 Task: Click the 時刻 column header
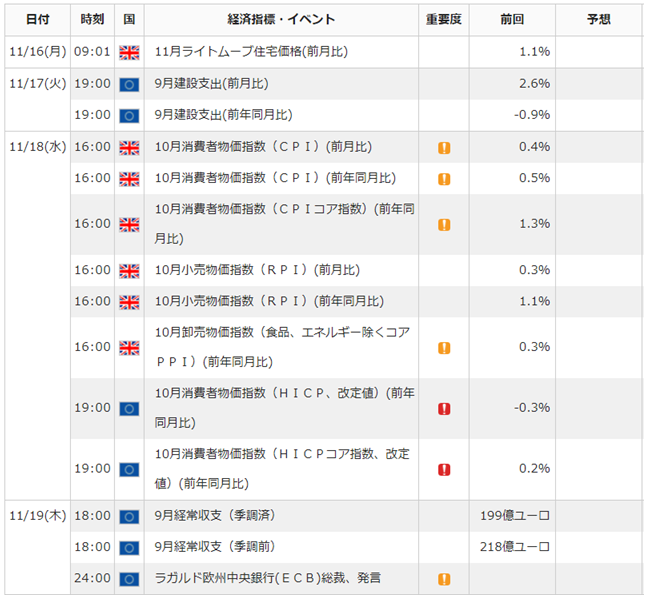tap(92, 19)
